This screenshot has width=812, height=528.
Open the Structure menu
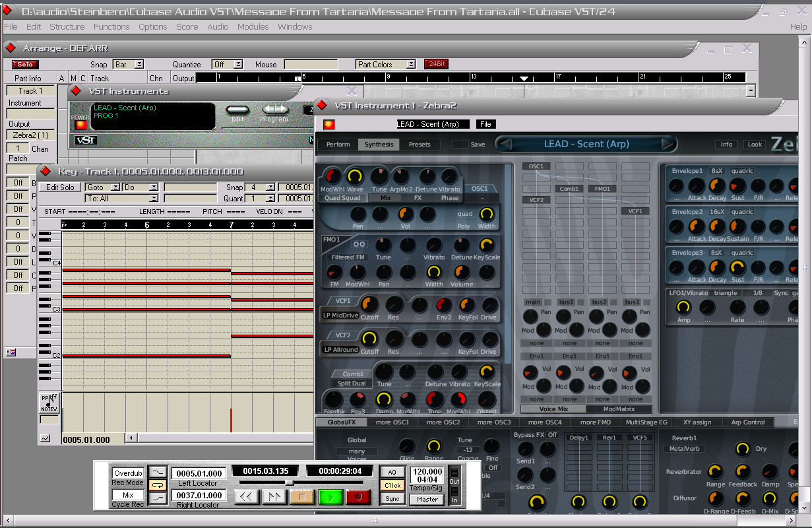67,26
